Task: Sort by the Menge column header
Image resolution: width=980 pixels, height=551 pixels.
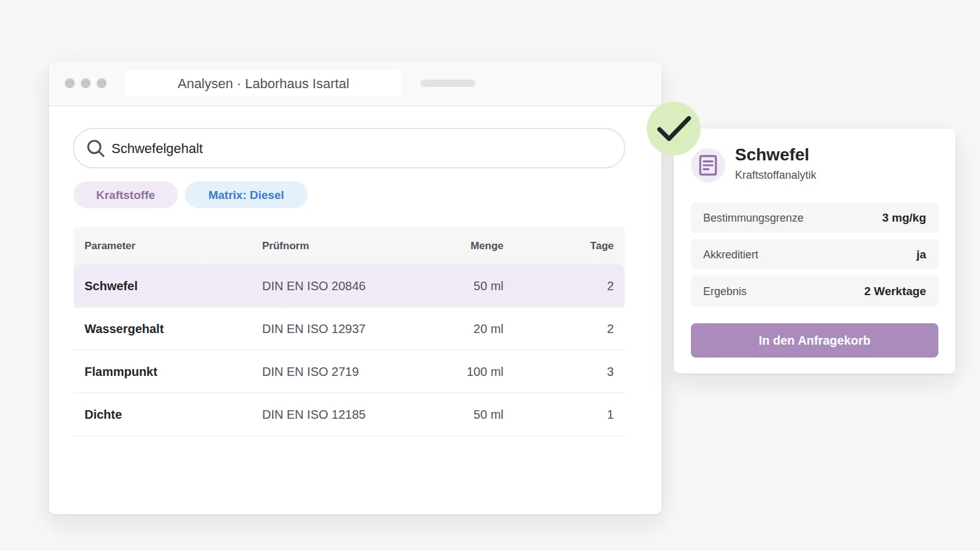Action: point(487,246)
